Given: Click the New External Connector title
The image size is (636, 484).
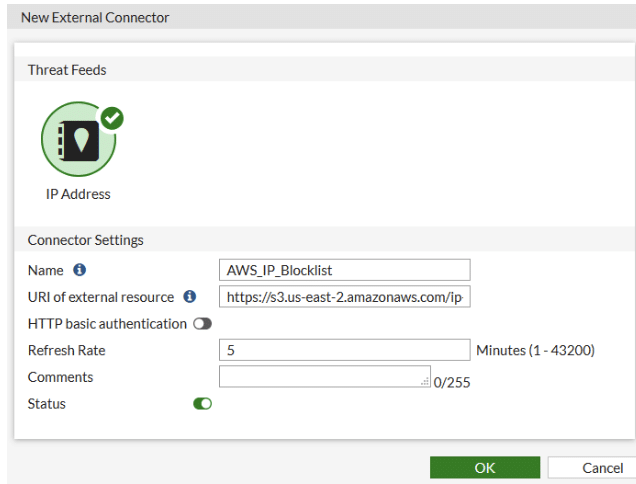Looking at the screenshot, I should pyautogui.click(x=95, y=17).
